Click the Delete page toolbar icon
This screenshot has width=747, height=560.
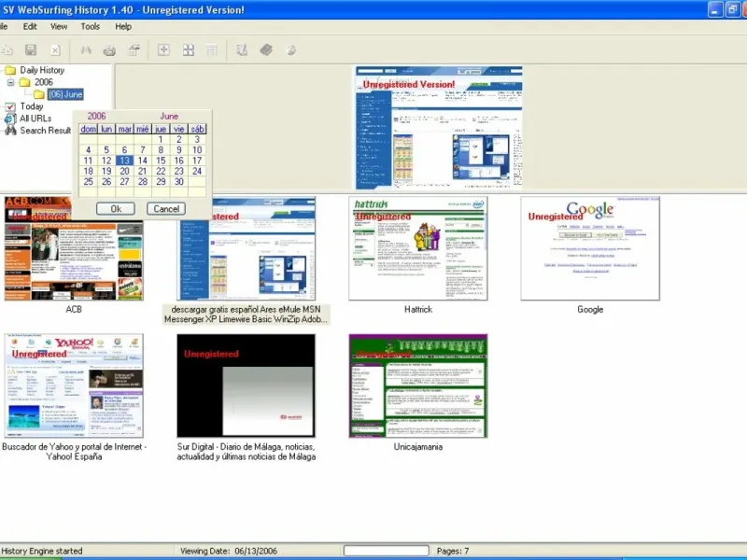coord(55,50)
